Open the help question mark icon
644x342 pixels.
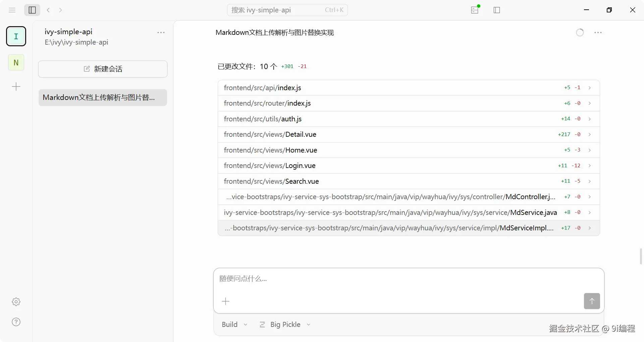pos(16,322)
